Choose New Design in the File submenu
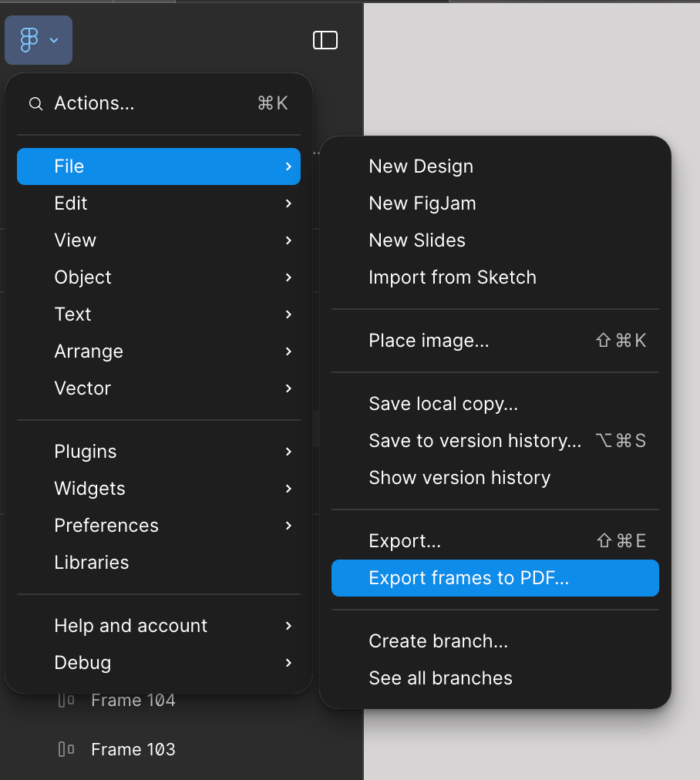Viewport: 700px width, 780px height. point(495,166)
